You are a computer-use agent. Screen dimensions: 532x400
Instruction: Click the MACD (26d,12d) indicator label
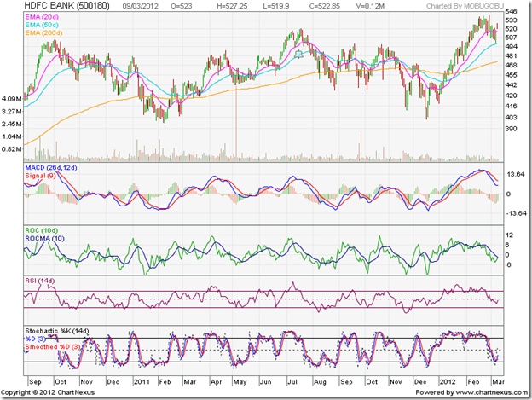pos(51,168)
